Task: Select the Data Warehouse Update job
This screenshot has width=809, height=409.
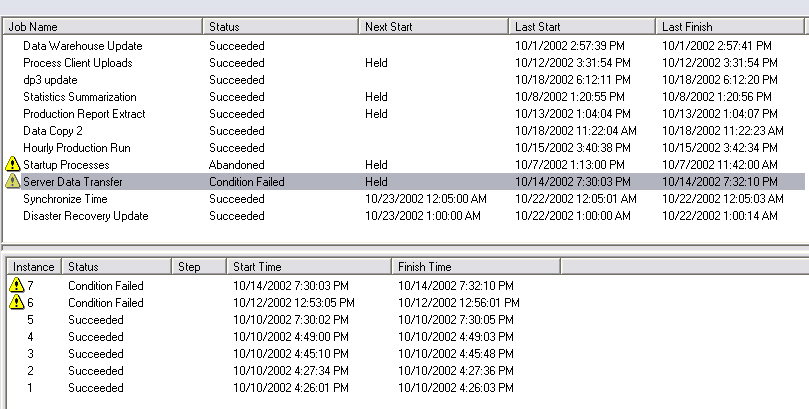Action: tap(403, 46)
